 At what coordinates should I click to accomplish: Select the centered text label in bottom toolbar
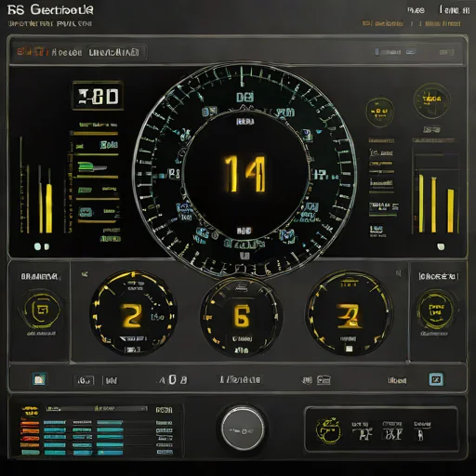[x=241, y=379]
